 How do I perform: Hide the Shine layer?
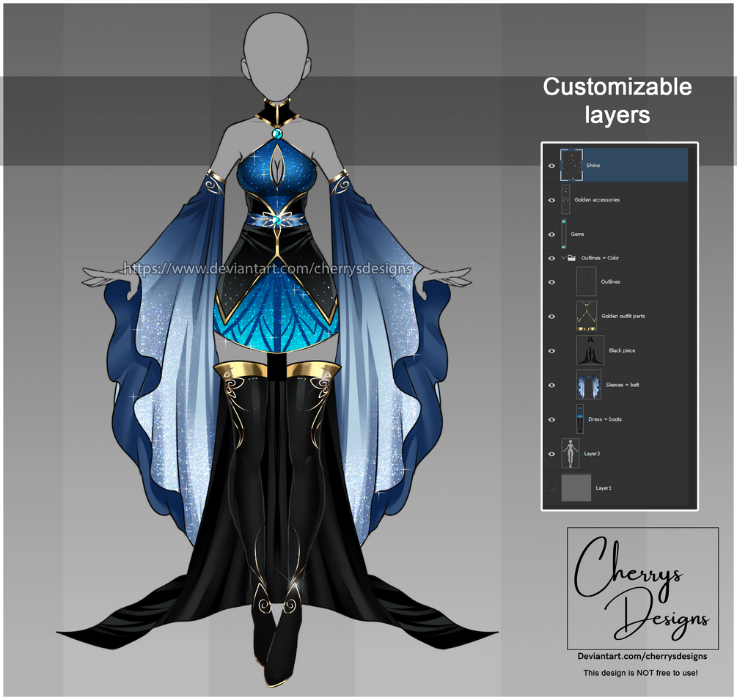coord(551,165)
